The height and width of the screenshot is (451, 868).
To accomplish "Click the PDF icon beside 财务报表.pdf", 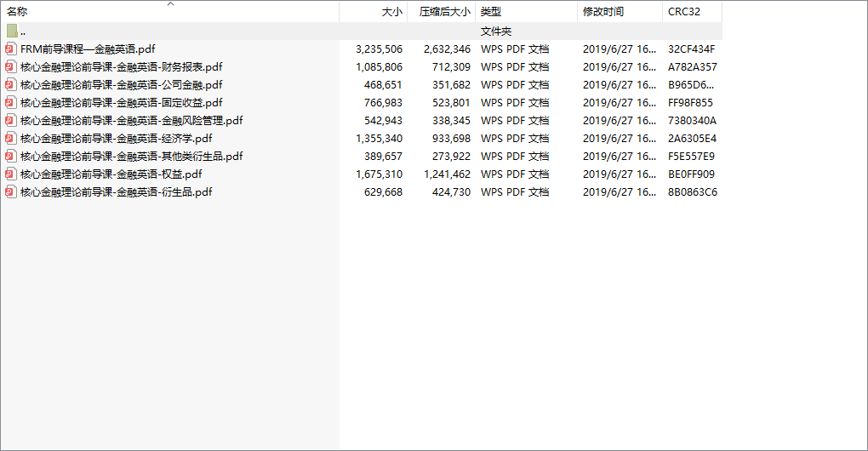I will tap(11, 66).
